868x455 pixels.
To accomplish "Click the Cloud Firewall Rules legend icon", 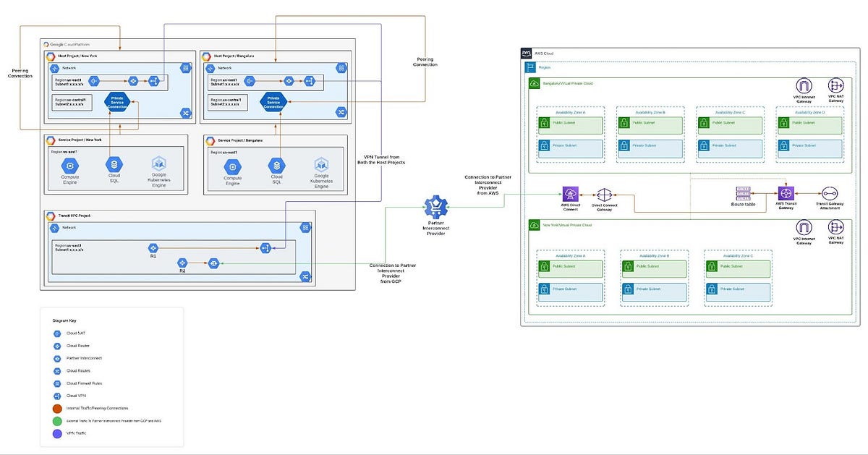I will [x=56, y=383].
